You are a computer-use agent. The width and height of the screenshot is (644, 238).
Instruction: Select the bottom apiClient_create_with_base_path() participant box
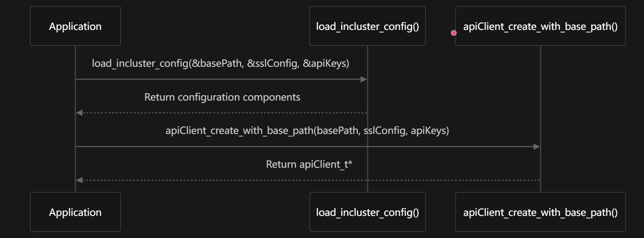540,212
